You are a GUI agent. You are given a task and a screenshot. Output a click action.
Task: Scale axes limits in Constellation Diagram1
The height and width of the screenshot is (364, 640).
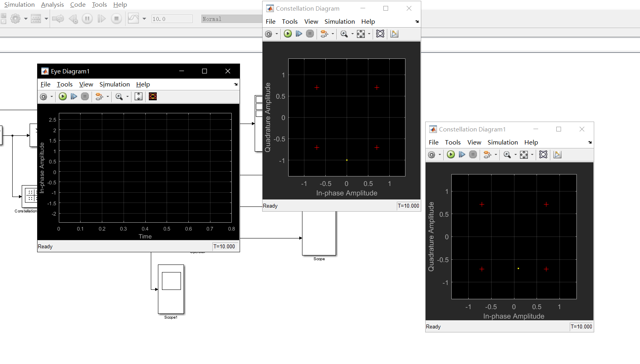pyautogui.click(x=524, y=155)
